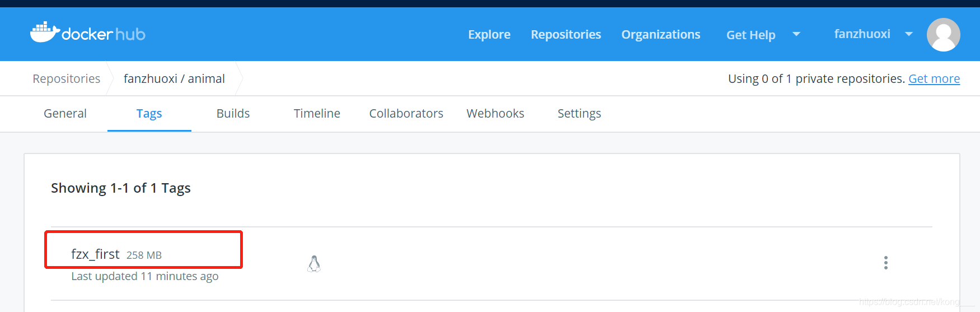Open the repository Settings tab
Screen dimensions: 980x312
pos(579,114)
